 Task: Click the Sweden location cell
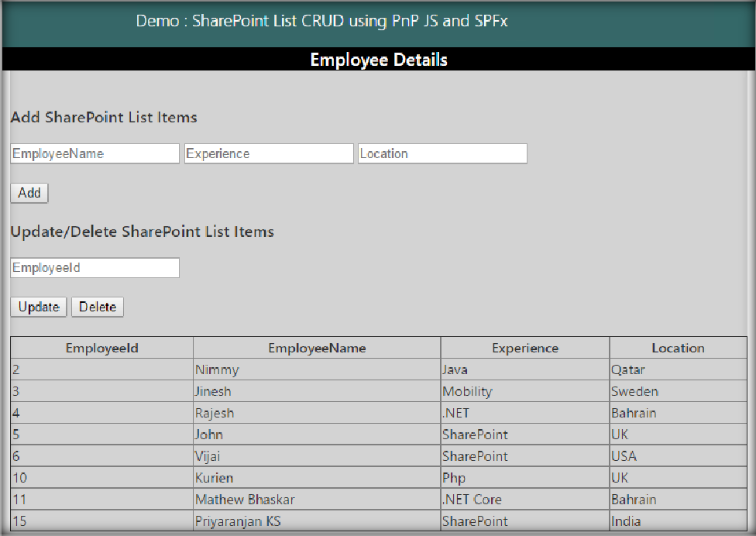tap(678, 391)
